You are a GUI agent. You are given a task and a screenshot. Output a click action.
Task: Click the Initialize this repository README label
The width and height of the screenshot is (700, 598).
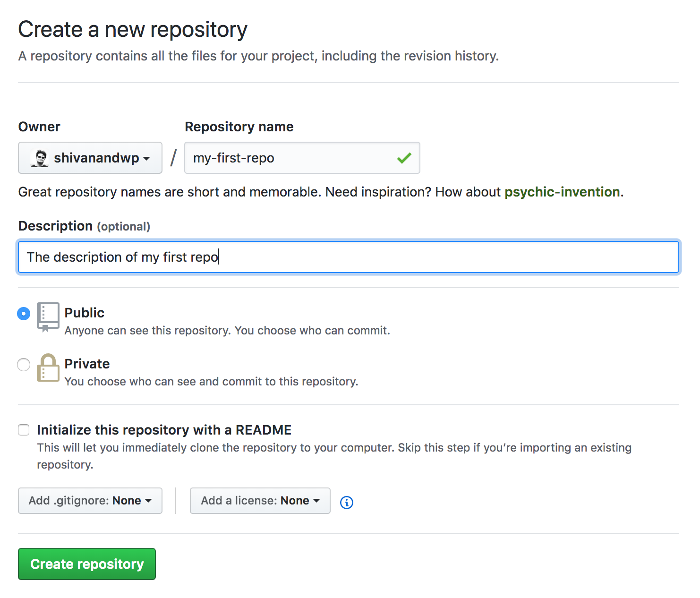(x=164, y=430)
